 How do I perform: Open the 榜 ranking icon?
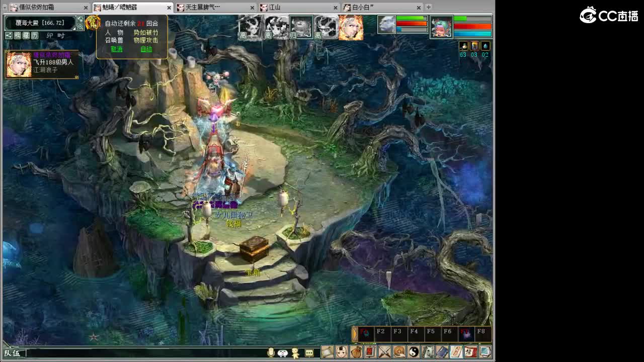pyautogui.click(x=18, y=35)
